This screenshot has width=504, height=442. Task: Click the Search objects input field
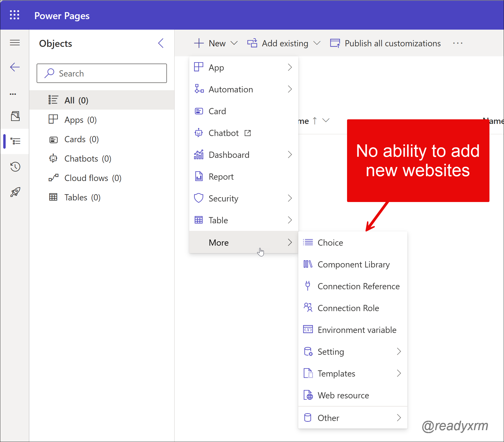tap(108, 73)
